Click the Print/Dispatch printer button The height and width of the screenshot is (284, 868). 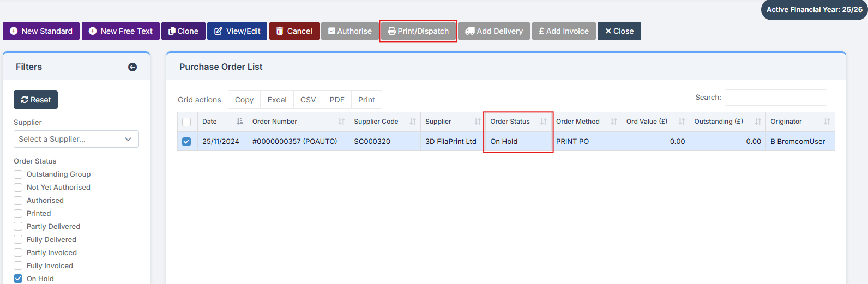pyautogui.click(x=418, y=31)
